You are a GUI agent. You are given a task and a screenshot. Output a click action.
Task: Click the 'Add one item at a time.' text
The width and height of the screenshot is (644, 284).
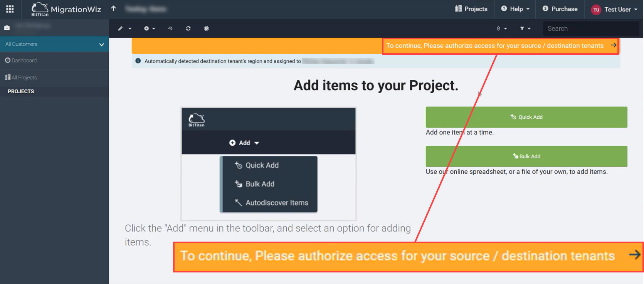[460, 132]
